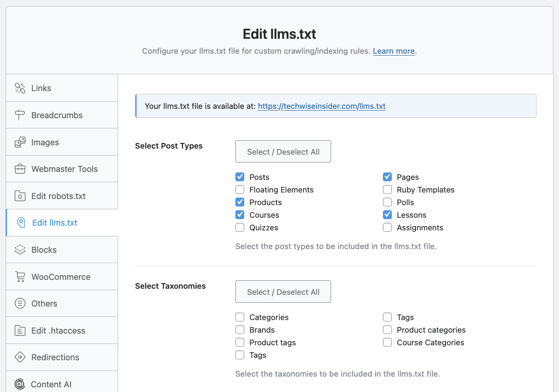Disable the Lessons post type
Viewport: 559px width, 392px height.
[x=387, y=214]
